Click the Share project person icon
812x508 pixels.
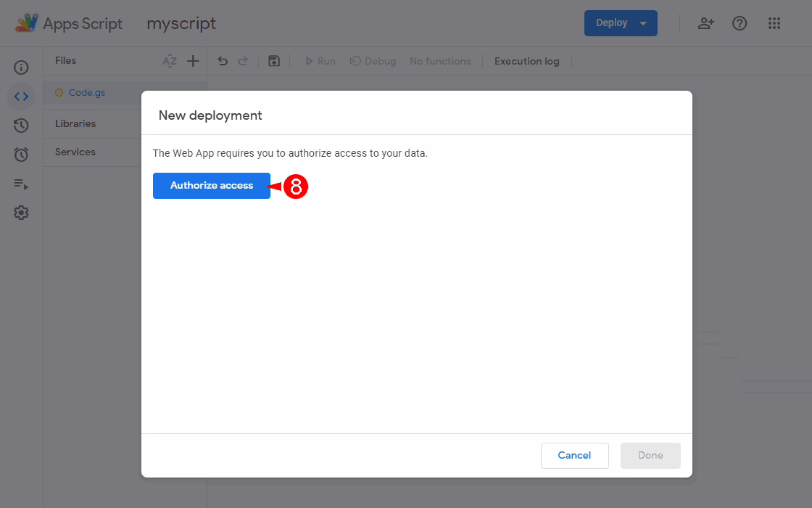705,23
